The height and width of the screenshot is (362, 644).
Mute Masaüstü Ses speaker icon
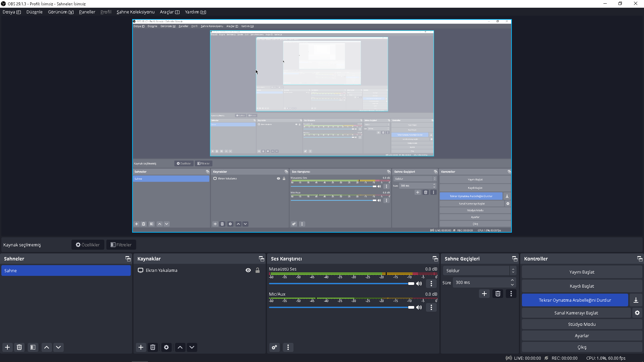click(x=419, y=284)
